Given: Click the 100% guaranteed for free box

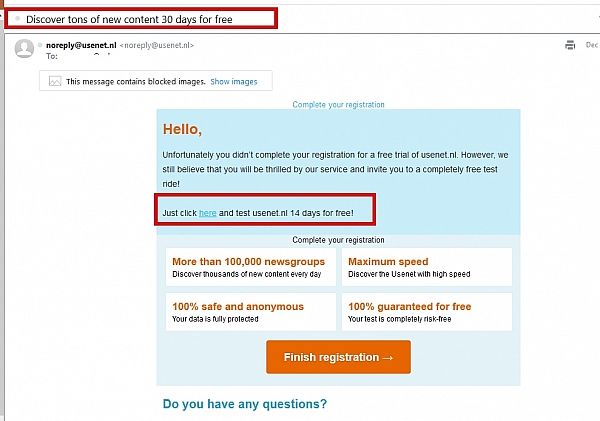Looking at the screenshot, I should [427, 312].
